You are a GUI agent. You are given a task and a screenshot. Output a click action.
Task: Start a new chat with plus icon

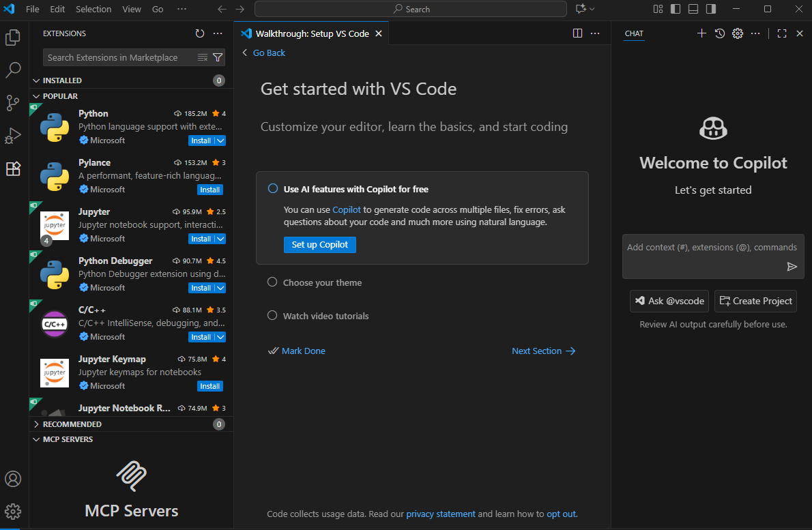[x=701, y=33]
